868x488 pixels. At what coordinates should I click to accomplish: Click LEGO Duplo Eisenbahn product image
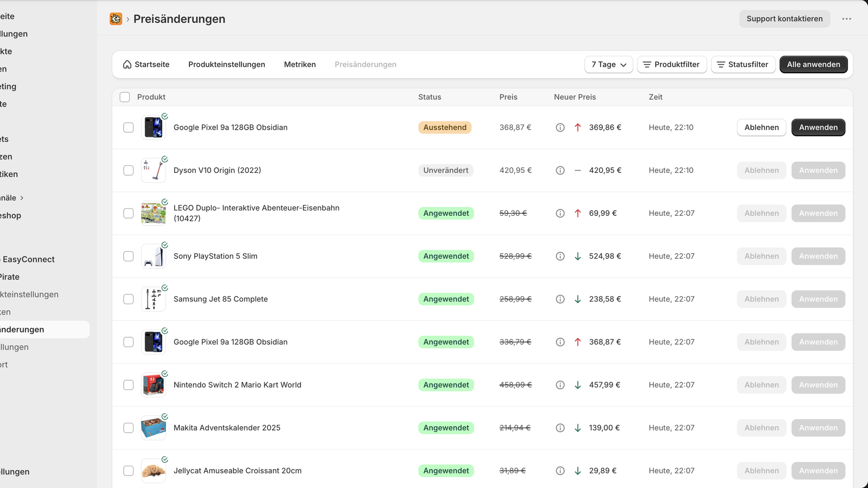[154, 213]
